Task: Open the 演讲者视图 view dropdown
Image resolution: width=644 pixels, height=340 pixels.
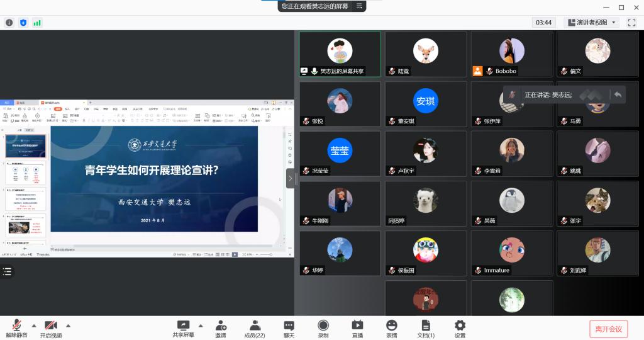Action: pos(592,23)
